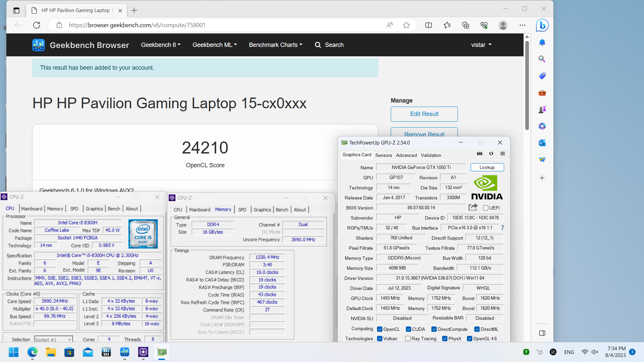Open the ENG language indicator
This screenshot has height=362, width=644.
[x=569, y=352]
